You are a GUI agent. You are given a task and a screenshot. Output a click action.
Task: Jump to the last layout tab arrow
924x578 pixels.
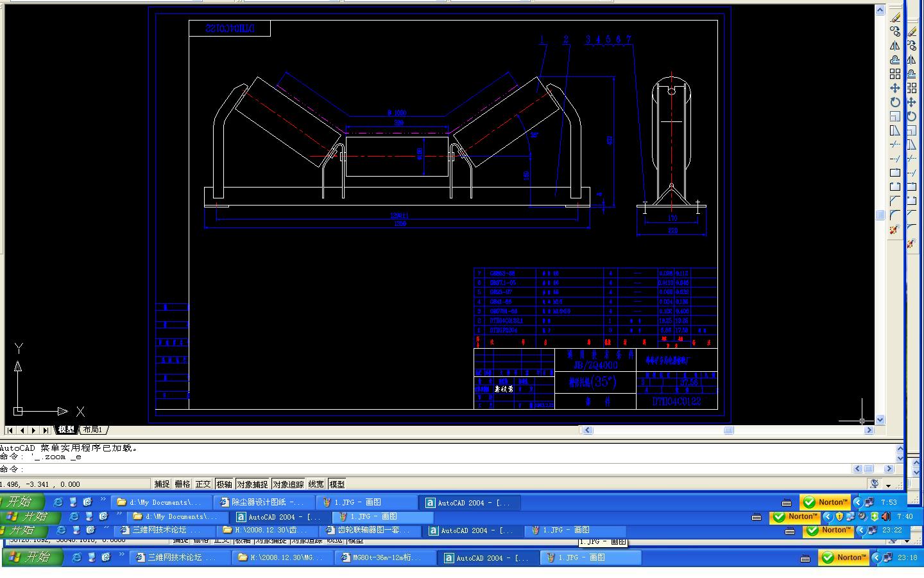(46, 430)
